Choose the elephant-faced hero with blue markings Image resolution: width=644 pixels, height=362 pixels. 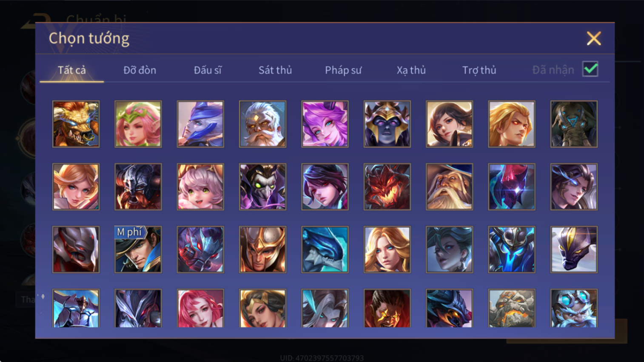click(574, 124)
